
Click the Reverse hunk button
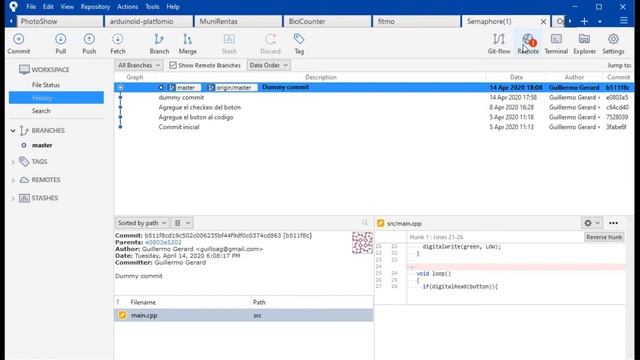[604, 237]
